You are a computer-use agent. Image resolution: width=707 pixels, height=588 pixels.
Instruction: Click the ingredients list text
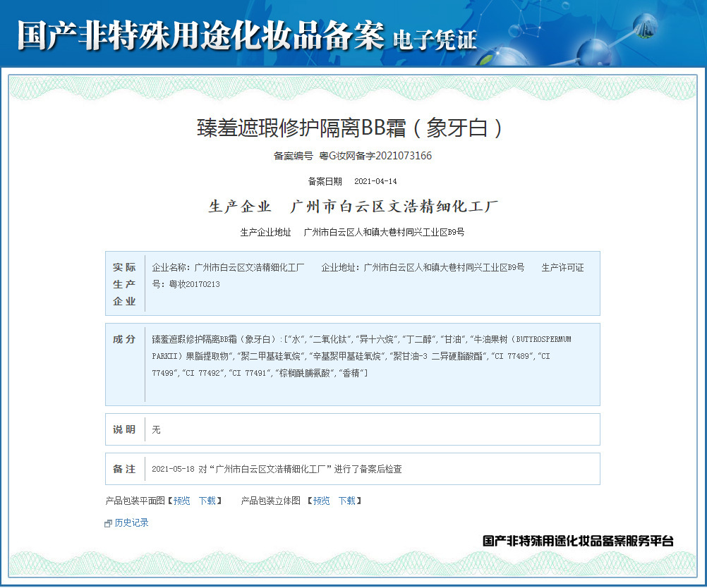point(362,356)
